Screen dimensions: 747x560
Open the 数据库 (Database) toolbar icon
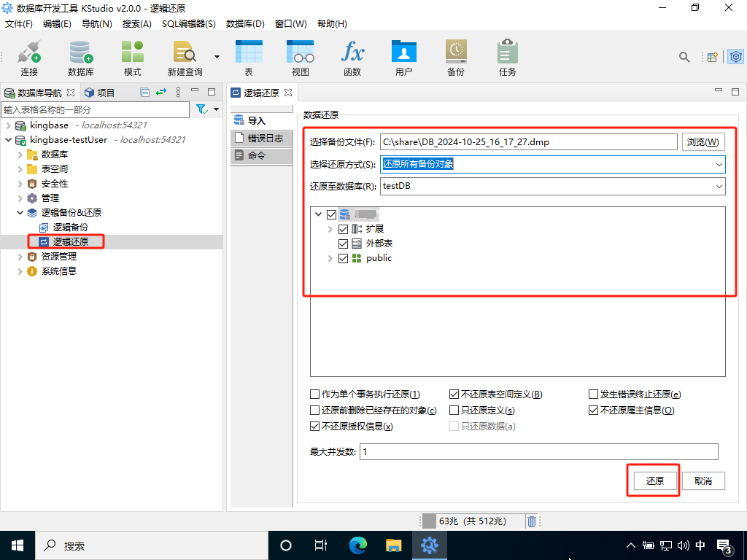(x=80, y=52)
